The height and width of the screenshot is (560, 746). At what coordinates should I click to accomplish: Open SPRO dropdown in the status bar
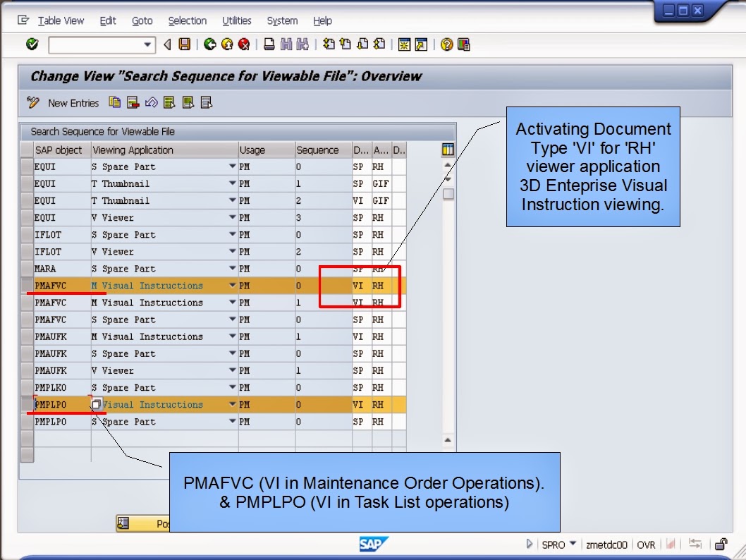point(573,544)
